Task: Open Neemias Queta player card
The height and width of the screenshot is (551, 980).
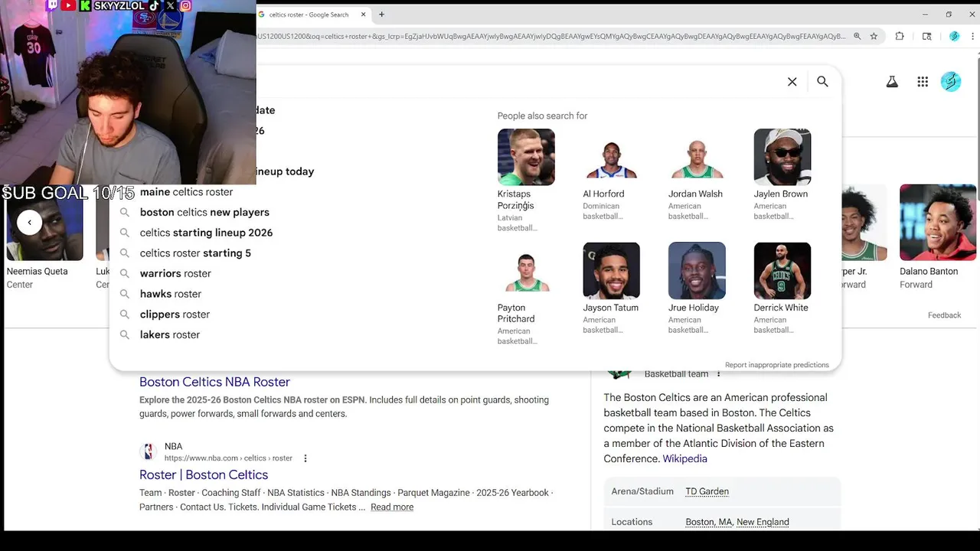Action: [44, 239]
